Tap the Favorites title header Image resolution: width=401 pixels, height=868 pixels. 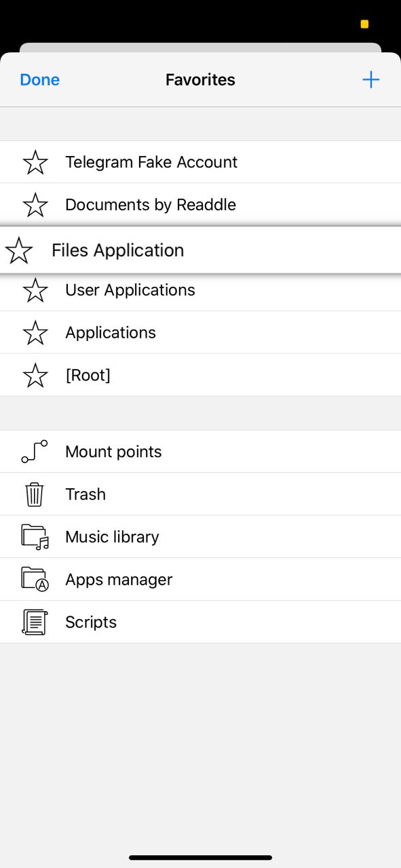pyautogui.click(x=200, y=80)
